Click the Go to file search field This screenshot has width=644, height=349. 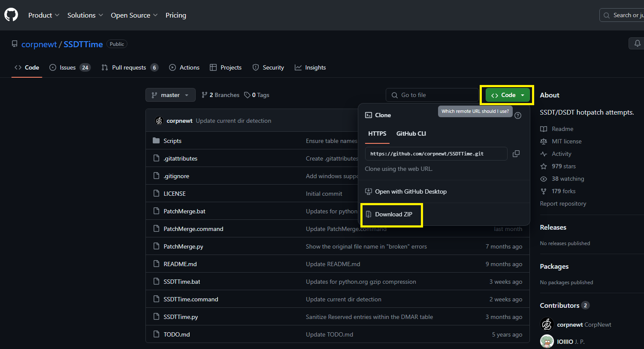coord(432,95)
